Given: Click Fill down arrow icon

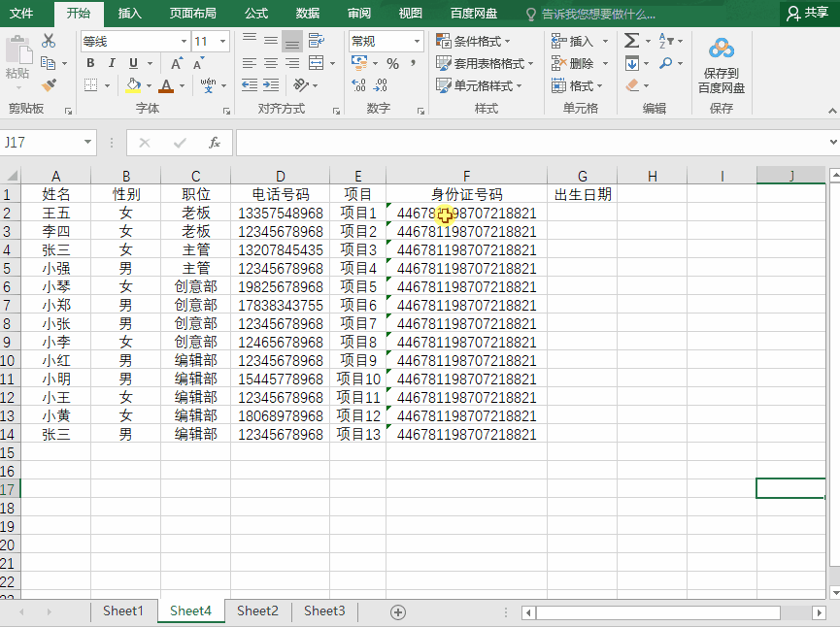Looking at the screenshot, I should 632,63.
